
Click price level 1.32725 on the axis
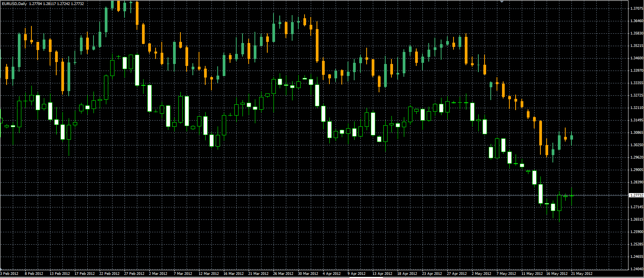(x=637, y=95)
